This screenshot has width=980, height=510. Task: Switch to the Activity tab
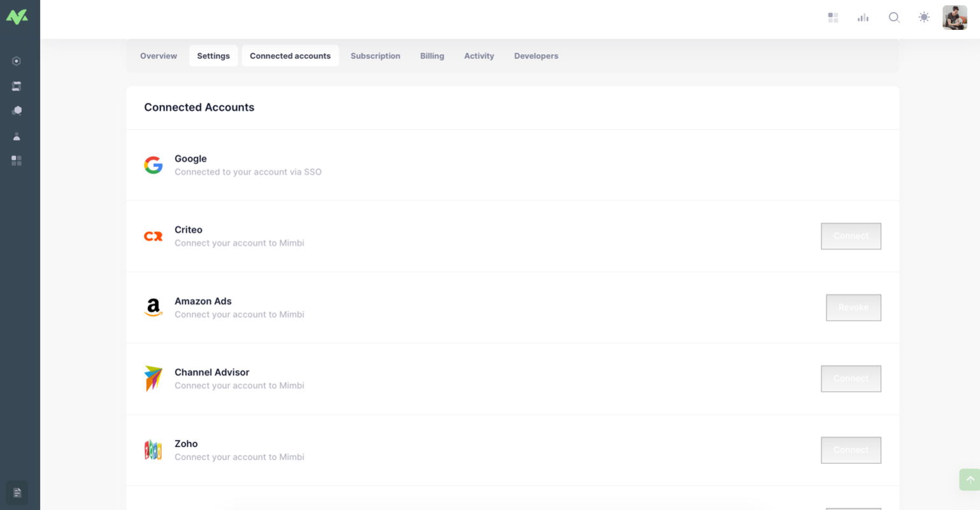coord(479,55)
